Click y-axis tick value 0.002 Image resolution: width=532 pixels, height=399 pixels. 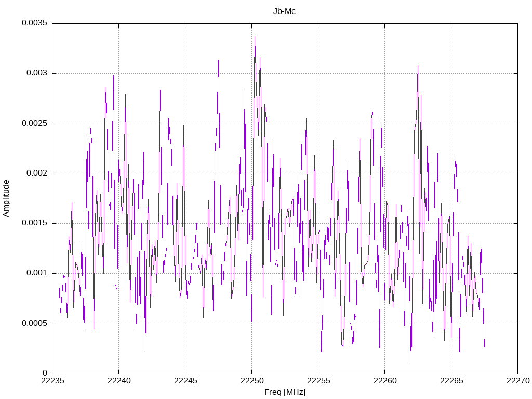[x=37, y=173]
